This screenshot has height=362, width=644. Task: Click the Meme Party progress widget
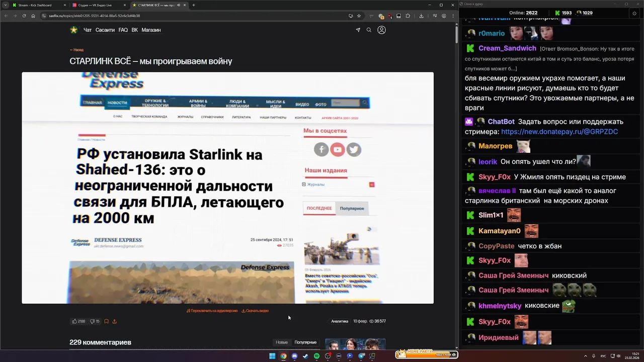click(x=426, y=354)
